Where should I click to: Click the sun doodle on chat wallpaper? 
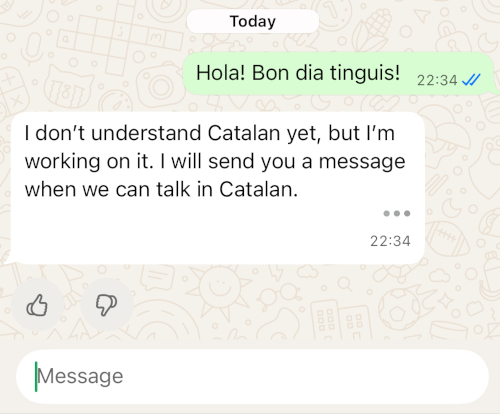(x=218, y=289)
